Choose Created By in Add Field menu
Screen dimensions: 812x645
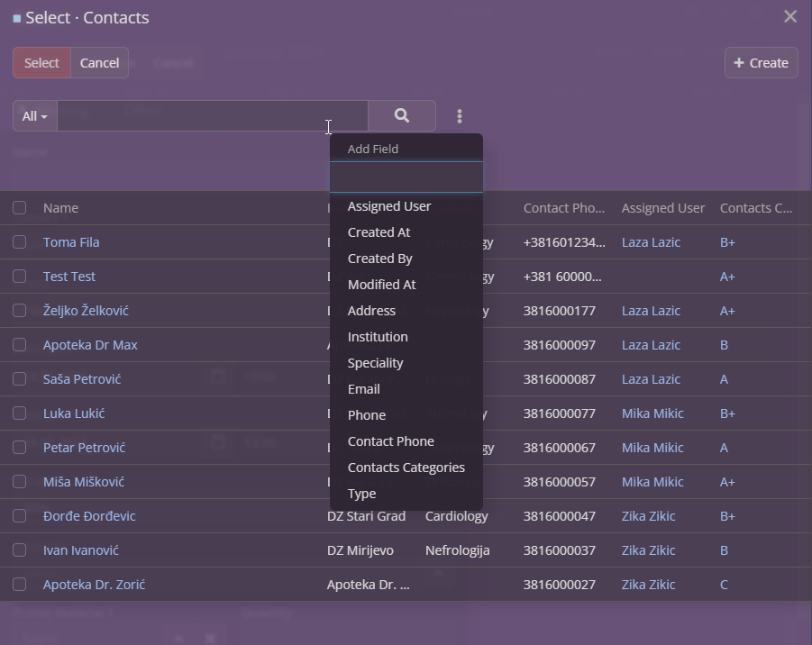(x=406, y=259)
